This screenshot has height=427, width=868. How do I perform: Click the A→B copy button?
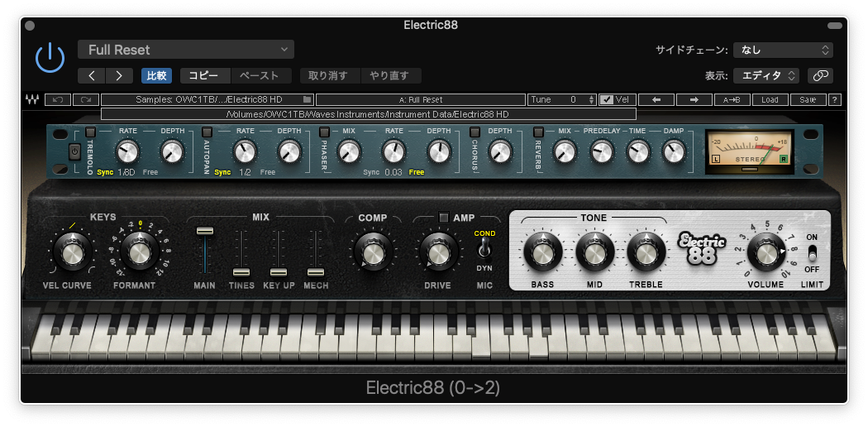coord(732,99)
